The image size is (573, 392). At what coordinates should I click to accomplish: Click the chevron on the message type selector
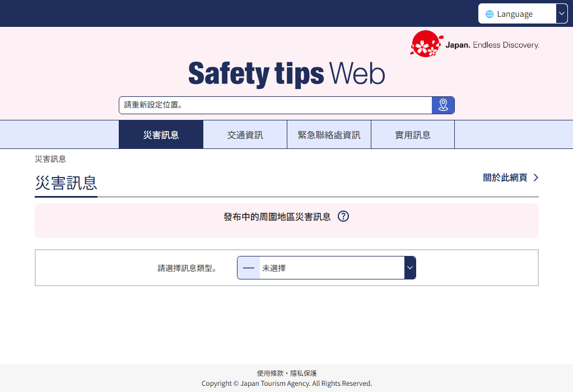(410, 268)
